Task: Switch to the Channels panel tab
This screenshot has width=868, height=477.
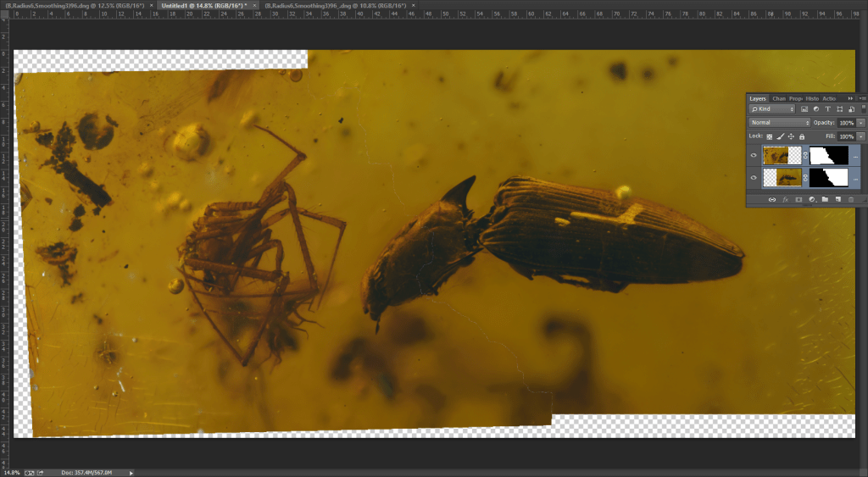Action: pos(778,98)
